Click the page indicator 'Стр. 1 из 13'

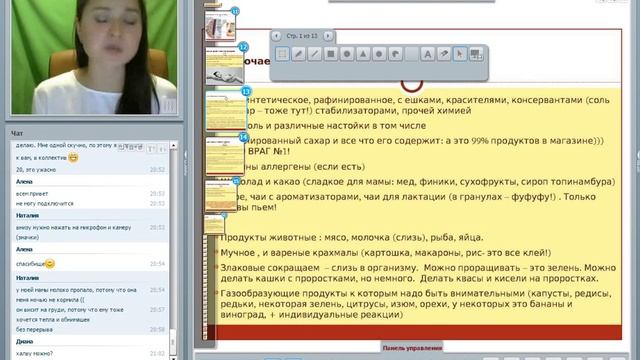302,36
